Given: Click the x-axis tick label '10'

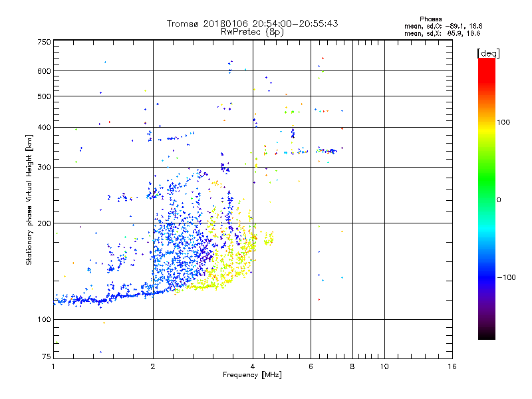Looking at the screenshot, I should coord(384,366).
